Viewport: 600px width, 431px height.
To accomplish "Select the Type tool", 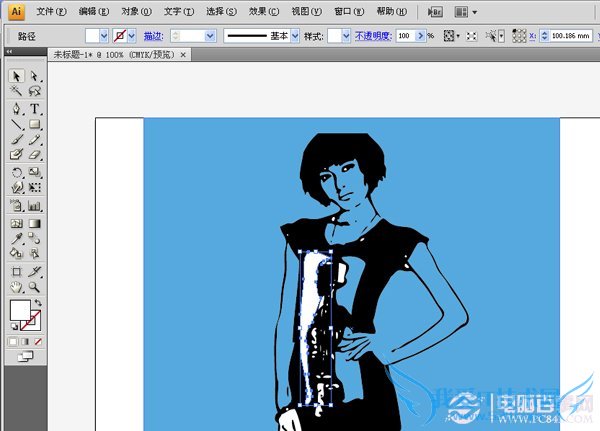I will click(34, 109).
